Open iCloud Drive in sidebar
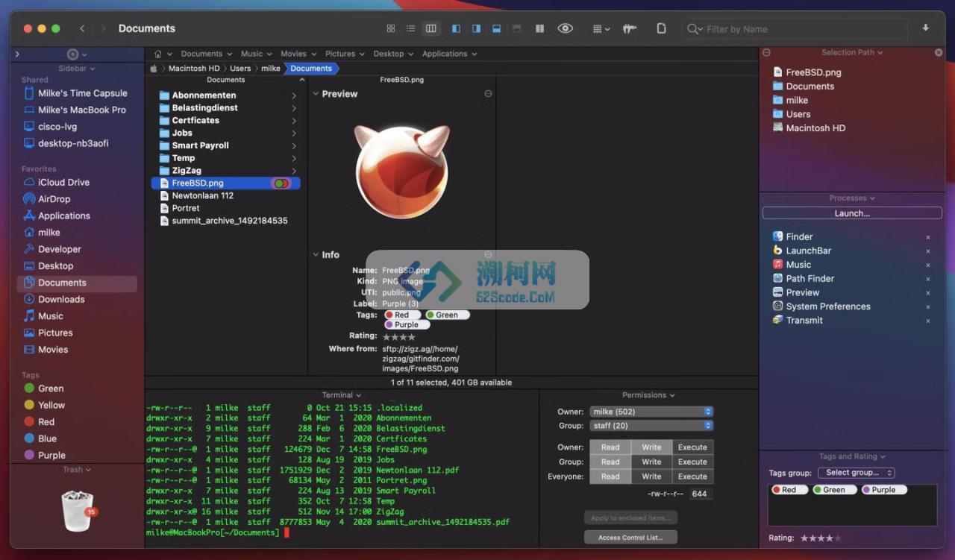Image resolution: width=955 pixels, height=560 pixels. click(57, 182)
